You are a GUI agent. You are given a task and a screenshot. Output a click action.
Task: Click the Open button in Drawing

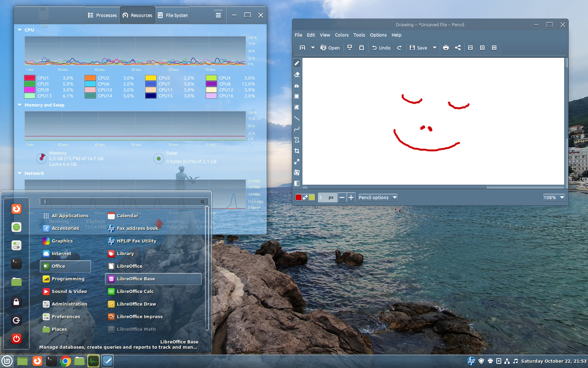point(330,48)
